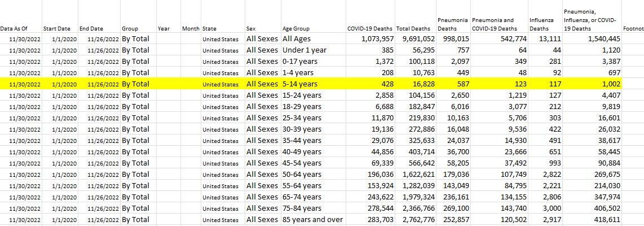Click total deaths value 9,691,052
Viewport: 644px width, 226px height.
pos(416,39)
